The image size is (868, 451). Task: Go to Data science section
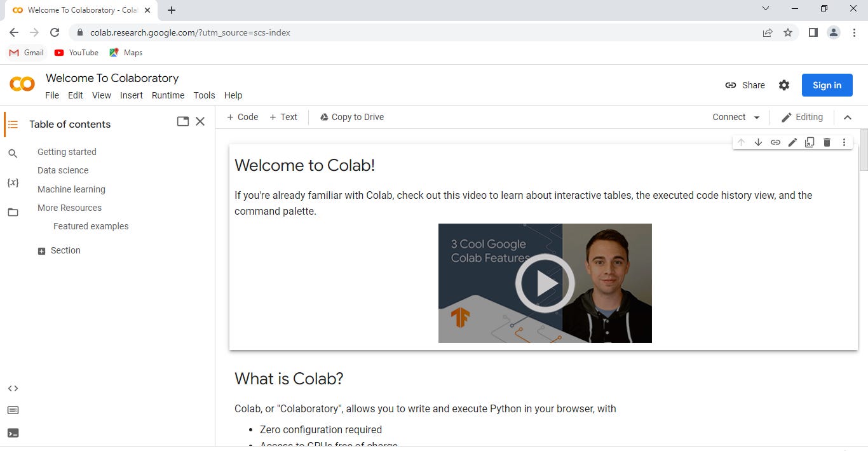(x=63, y=170)
